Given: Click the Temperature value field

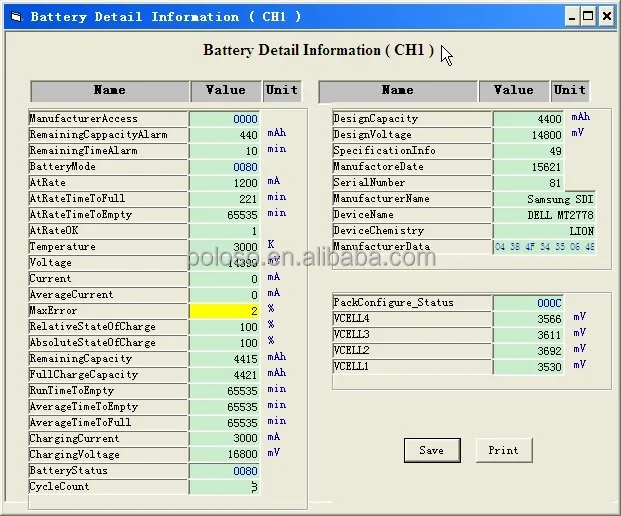Looking at the screenshot, I should click(x=225, y=247).
